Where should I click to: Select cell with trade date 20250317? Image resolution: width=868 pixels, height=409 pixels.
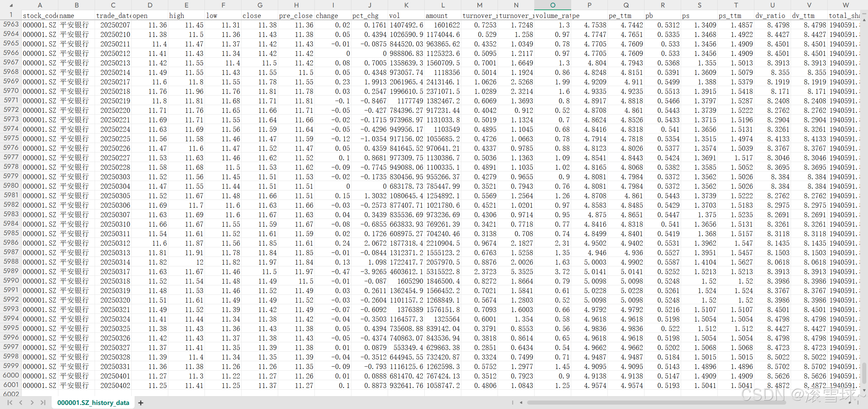[113, 272]
